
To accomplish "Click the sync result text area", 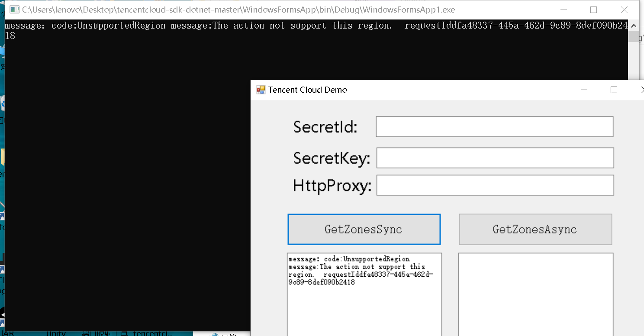I will pos(364,294).
